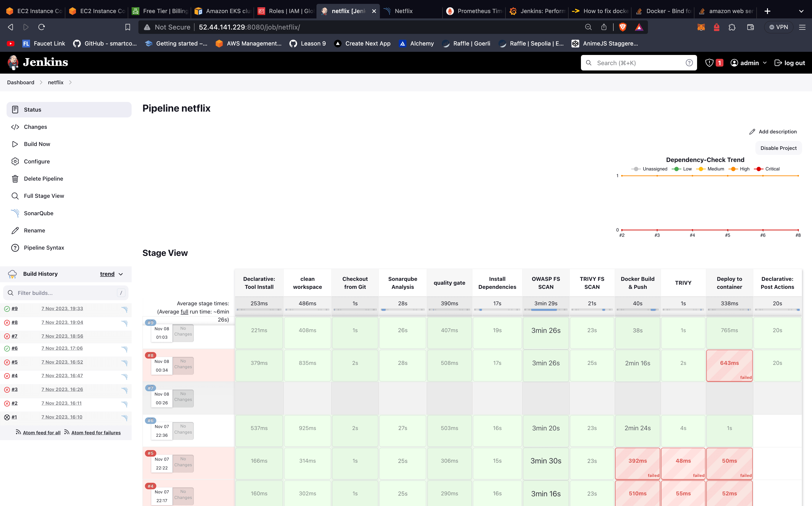Open the admin user dropdown
Viewport: 812px width, 506px height.
pos(748,63)
